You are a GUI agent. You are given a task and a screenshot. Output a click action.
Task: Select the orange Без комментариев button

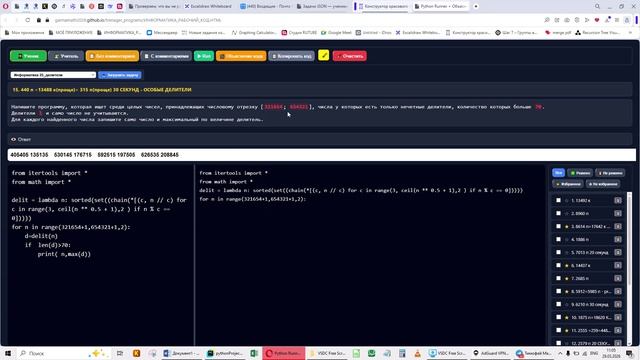point(112,56)
